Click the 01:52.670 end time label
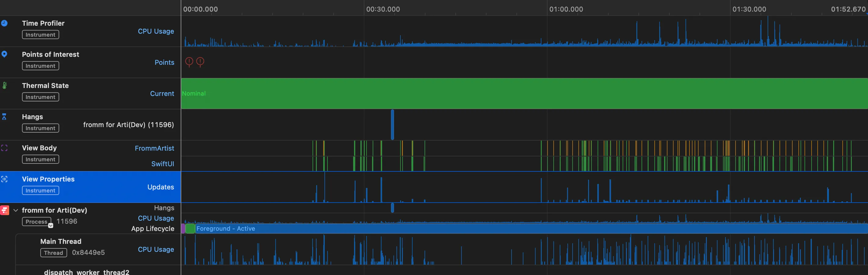 coord(848,9)
